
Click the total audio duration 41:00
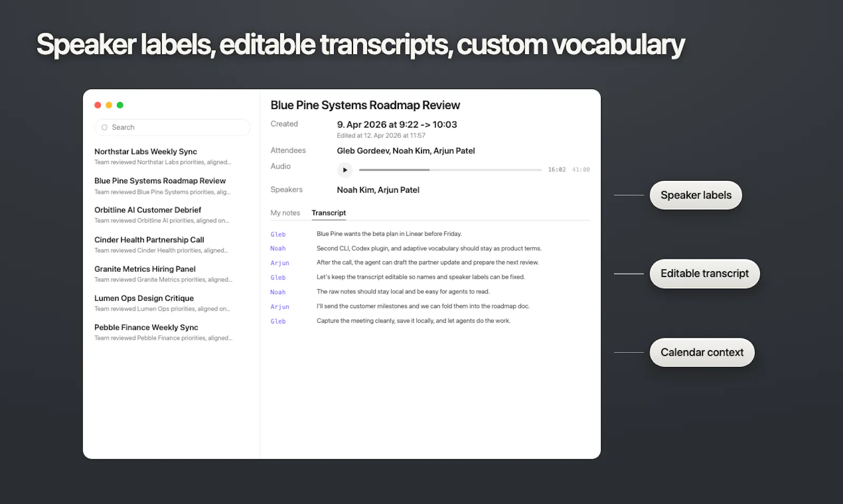pos(581,170)
